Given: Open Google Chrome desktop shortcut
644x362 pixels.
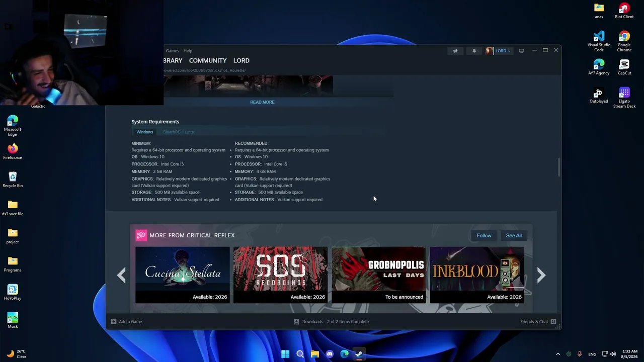Looking at the screenshot, I should click(624, 41).
